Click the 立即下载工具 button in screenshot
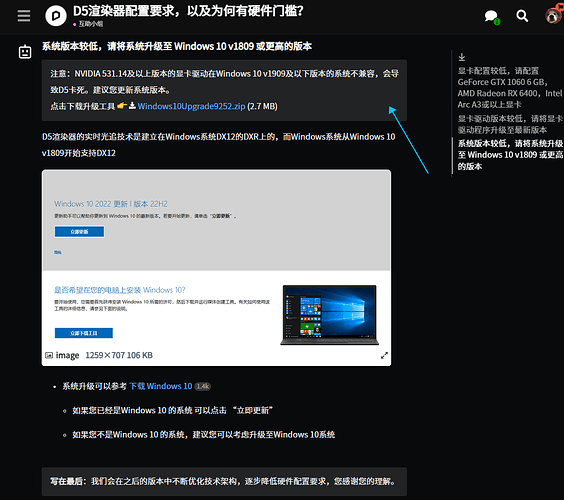Screen dimensions: 564x500 pos(84,333)
